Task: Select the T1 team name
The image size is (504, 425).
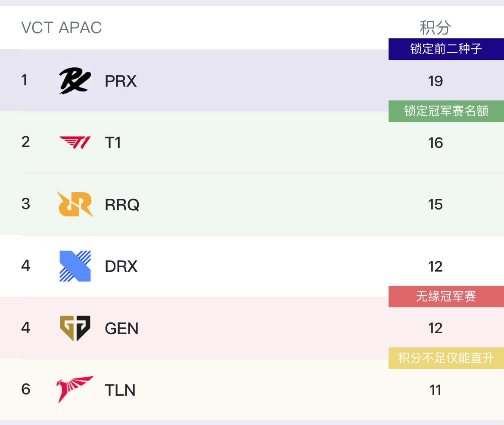Action: point(113,143)
